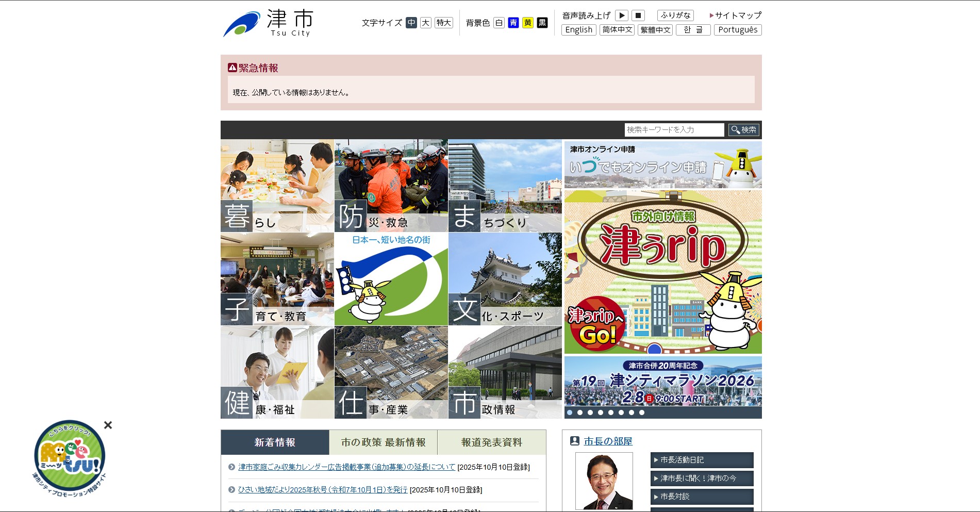Choose black 黒 background color
Viewport: 980px width, 512px height.
click(x=542, y=23)
